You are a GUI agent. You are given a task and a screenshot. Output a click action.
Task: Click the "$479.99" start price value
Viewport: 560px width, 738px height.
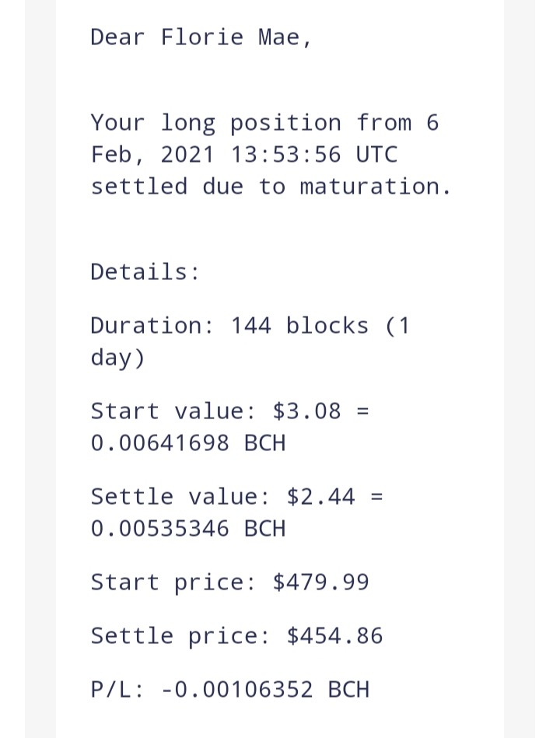click(321, 582)
